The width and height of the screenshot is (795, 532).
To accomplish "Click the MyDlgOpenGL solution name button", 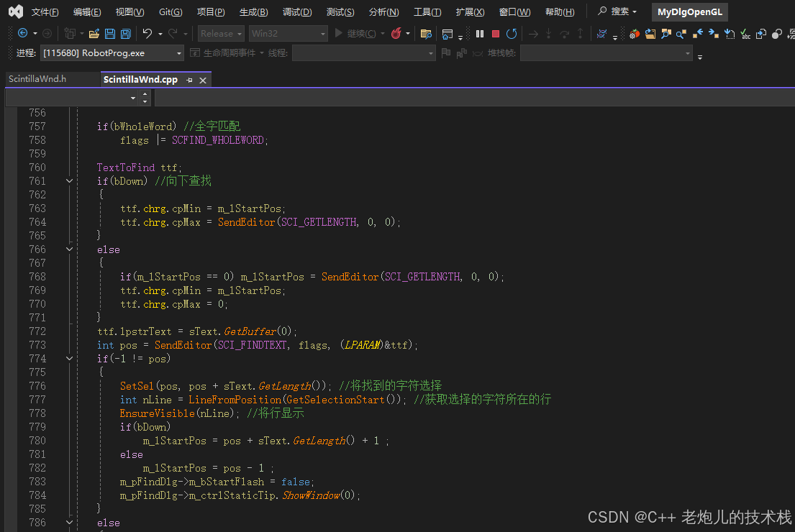I will (689, 12).
